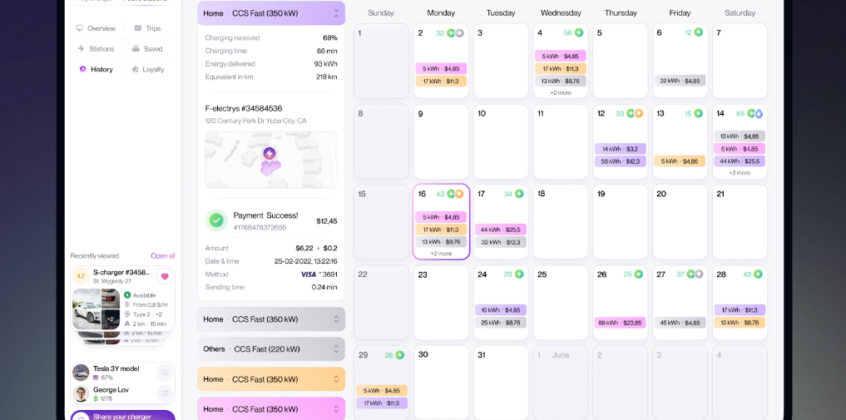Open the S-charger station photo thumbnail
This screenshot has width=846, height=420.
[x=96, y=309]
